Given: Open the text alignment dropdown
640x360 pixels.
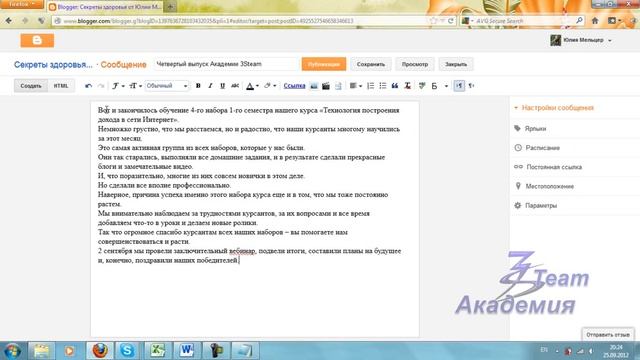Looking at the screenshot, I should coord(356,86).
